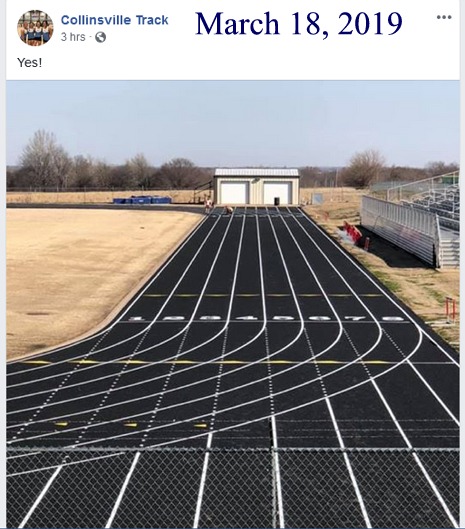Open Collinsville Track profile picture

point(35,28)
